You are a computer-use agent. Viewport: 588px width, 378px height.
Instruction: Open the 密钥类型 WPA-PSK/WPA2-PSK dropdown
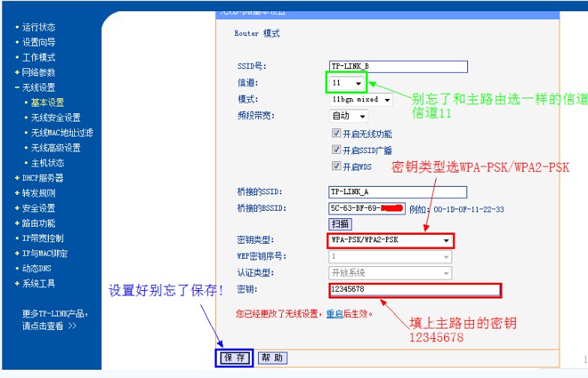pos(390,240)
